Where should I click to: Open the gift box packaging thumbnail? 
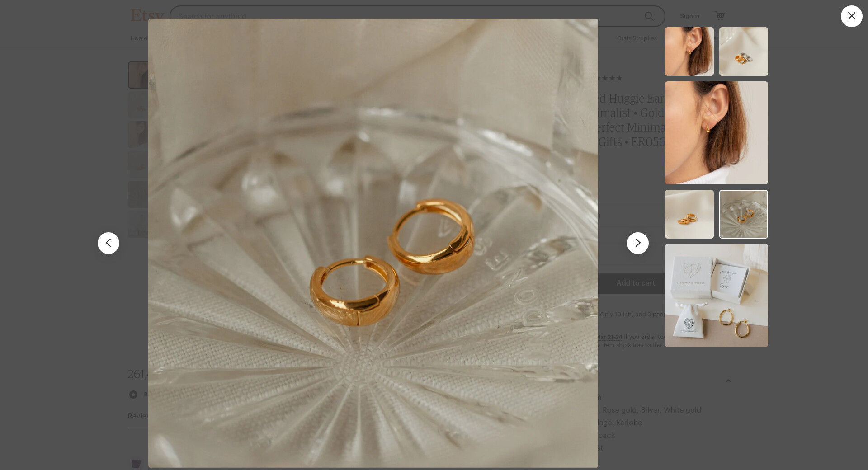pyautogui.click(x=717, y=296)
